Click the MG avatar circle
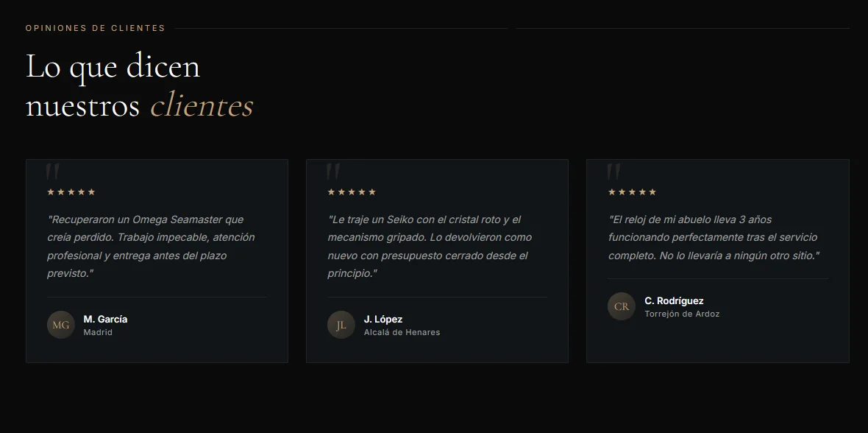Viewport: 868px width, 433px height. pyautogui.click(x=61, y=325)
